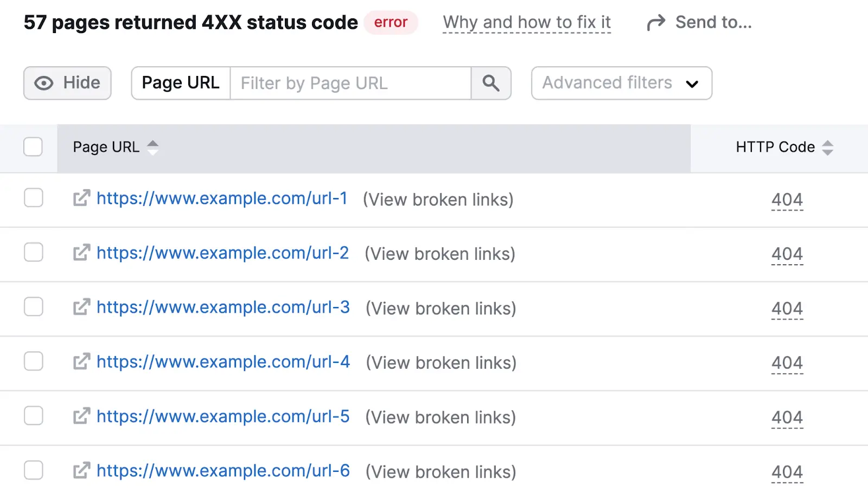Tick the checkbox beside url-5
Viewport: 868px width, 499px height.
click(33, 415)
